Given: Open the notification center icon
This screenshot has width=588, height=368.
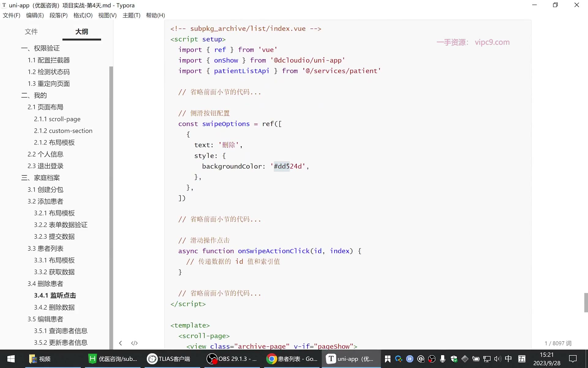Looking at the screenshot, I should 573,359.
